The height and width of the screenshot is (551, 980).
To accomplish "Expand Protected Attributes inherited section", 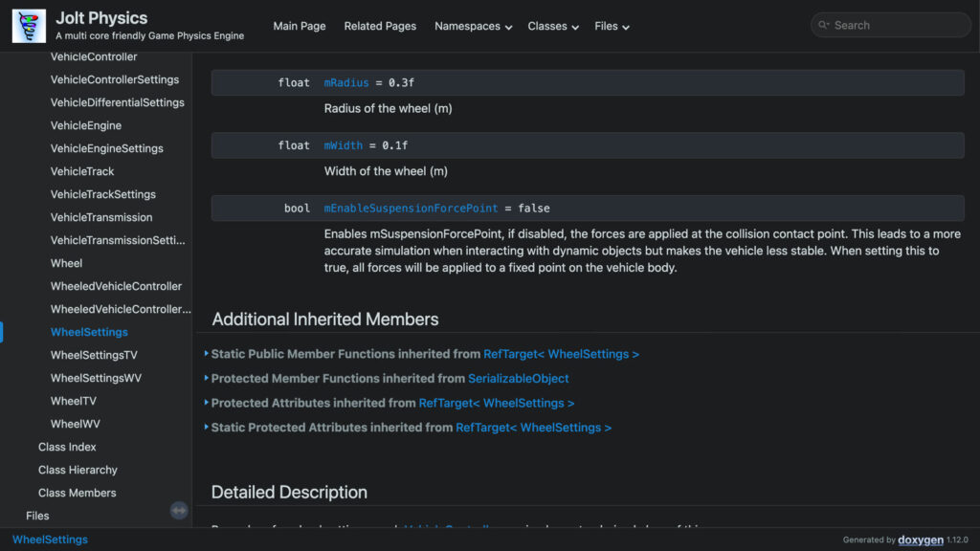I will click(207, 403).
